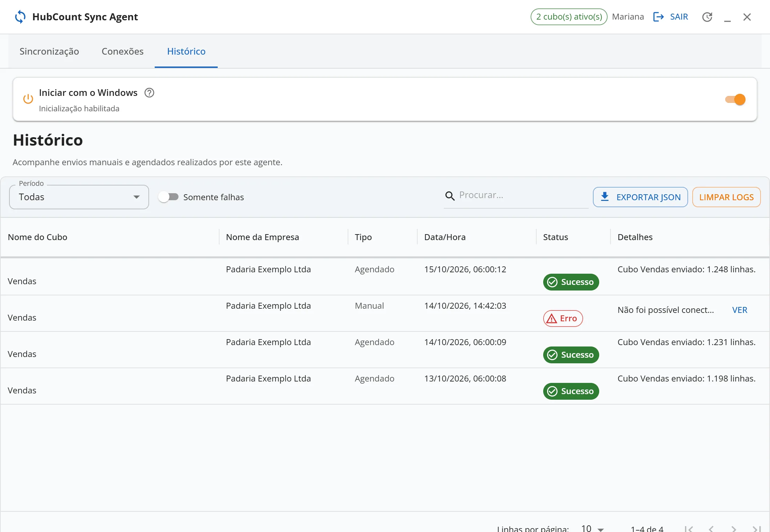This screenshot has width=770, height=532.
Task: Click EXPORTAR JSON button
Action: point(640,197)
